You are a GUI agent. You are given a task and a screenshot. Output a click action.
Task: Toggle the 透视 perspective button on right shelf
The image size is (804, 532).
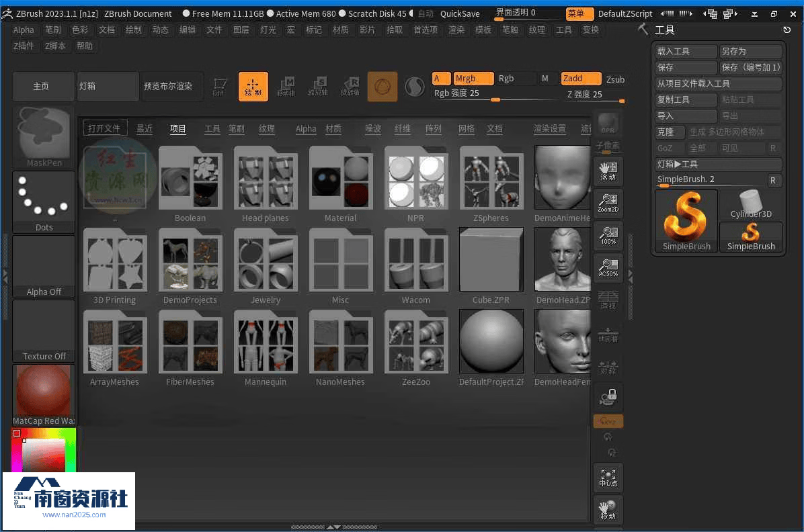coord(608,300)
